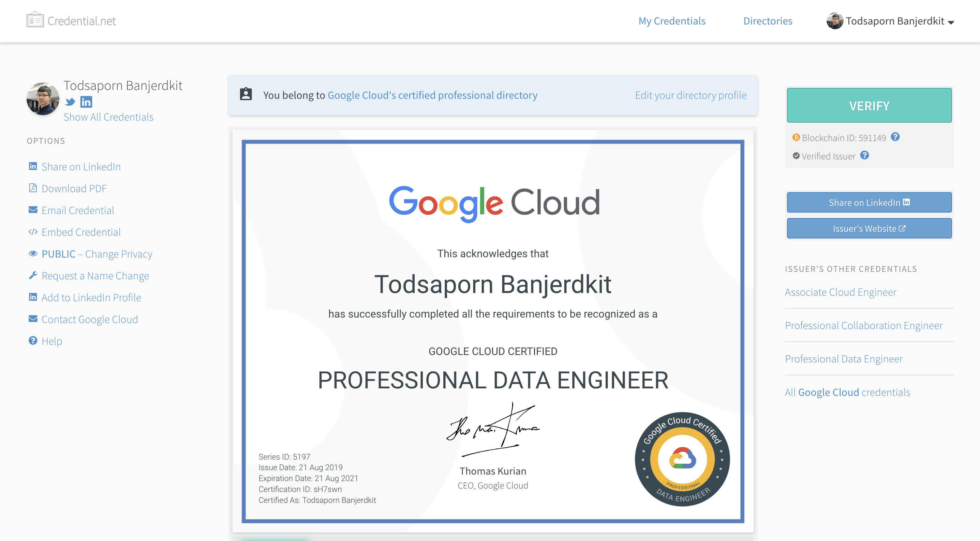Click the envelope icon beside Email Credential
Image resolution: width=980 pixels, height=541 pixels.
click(33, 210)
